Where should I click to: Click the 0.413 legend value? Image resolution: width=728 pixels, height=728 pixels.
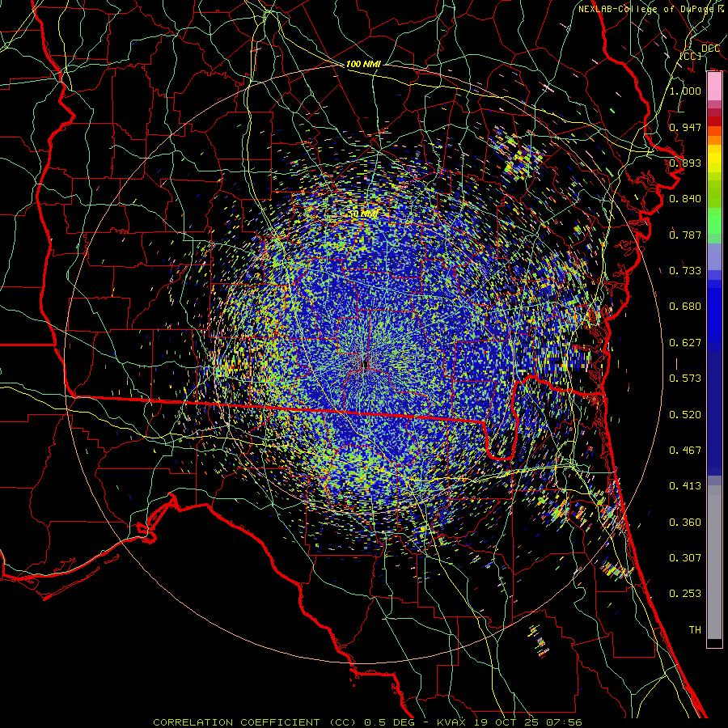[685, 486]
